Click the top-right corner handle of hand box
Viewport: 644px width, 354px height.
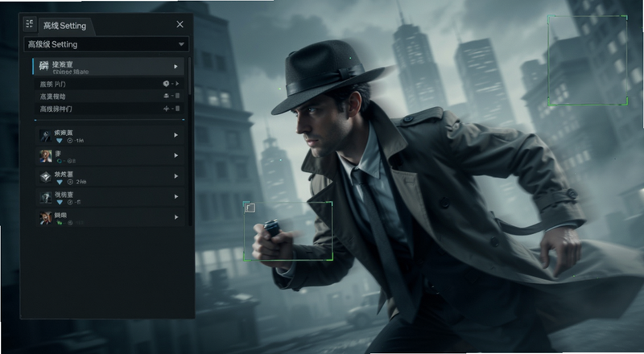pyautogui.click(x=331, y=204)
